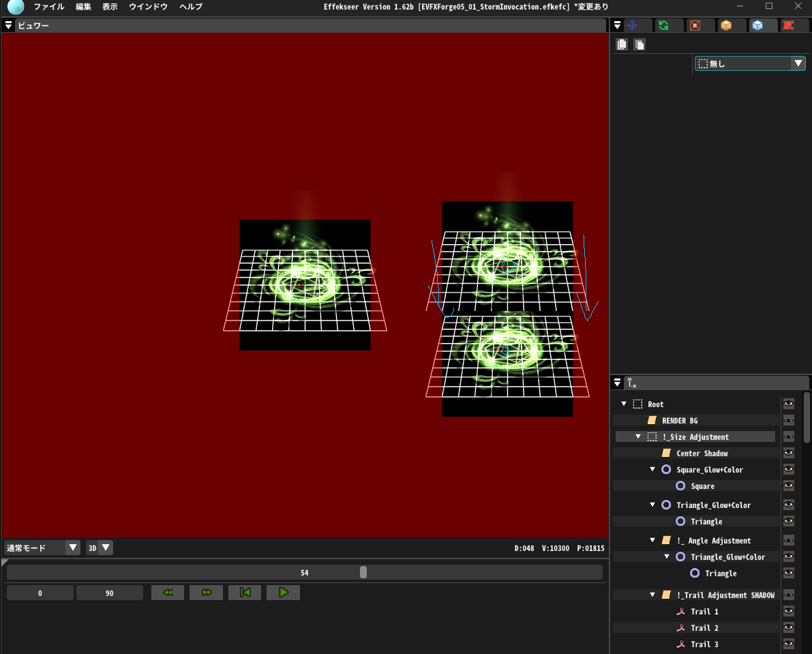This screenshot has height=654, width=812.
Task: Show the !_Size Adjustment node
Action: tap(789, 437)
